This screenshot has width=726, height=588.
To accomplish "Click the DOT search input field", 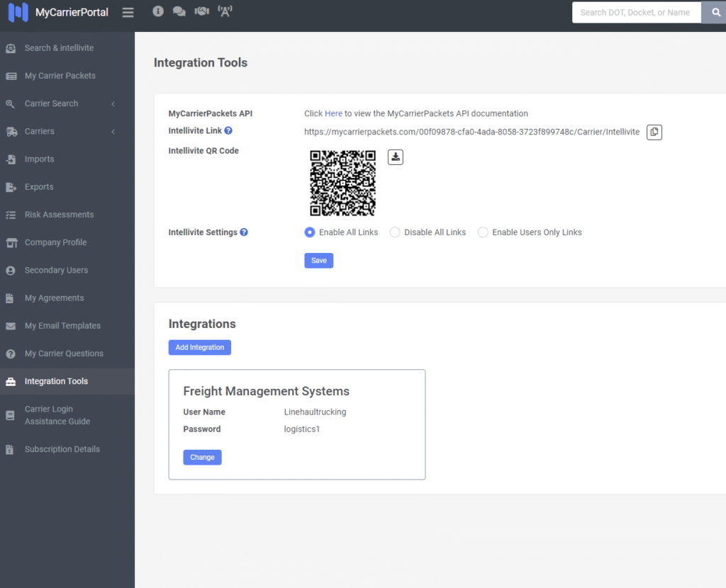I will [635, 12].
